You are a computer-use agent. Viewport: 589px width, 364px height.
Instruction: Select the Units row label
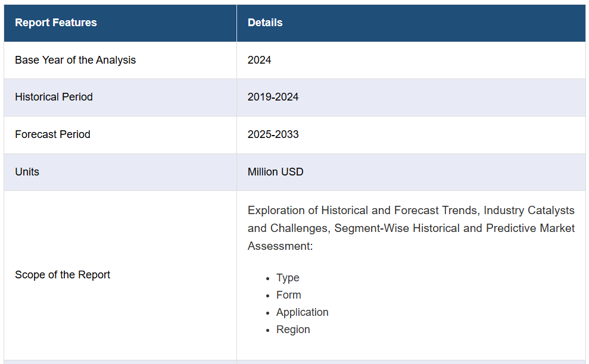tap(27, 172)
